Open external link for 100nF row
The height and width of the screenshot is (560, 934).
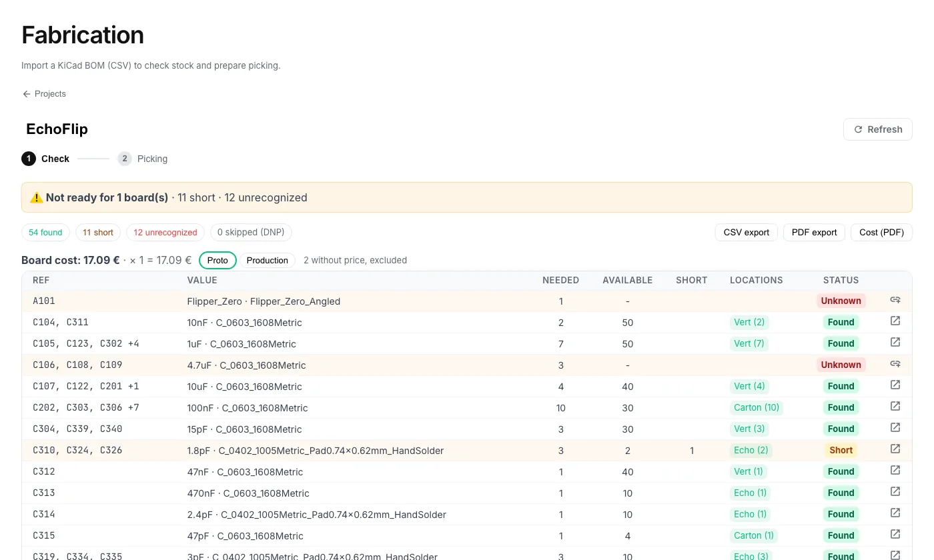coord(895,407)
